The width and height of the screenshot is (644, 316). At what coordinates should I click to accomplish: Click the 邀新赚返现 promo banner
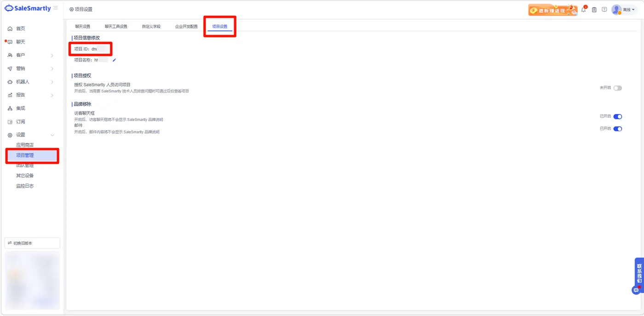552,10
